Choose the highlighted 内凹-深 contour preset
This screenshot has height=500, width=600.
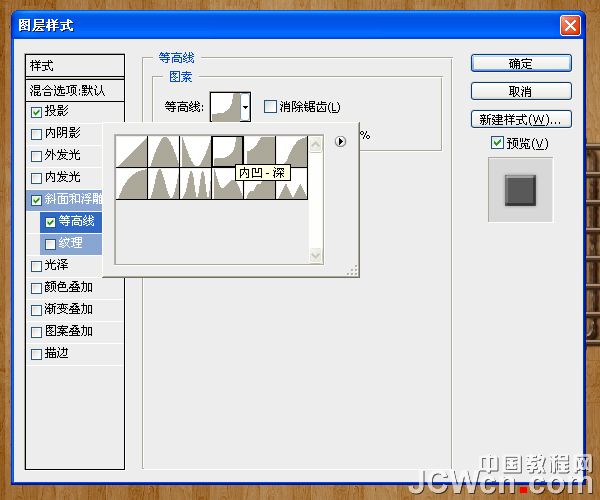point(228,151)
